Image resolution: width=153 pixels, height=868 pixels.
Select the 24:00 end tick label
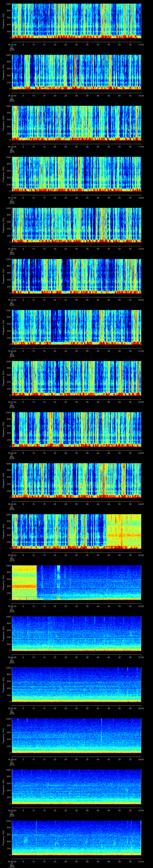click(141, 504)
